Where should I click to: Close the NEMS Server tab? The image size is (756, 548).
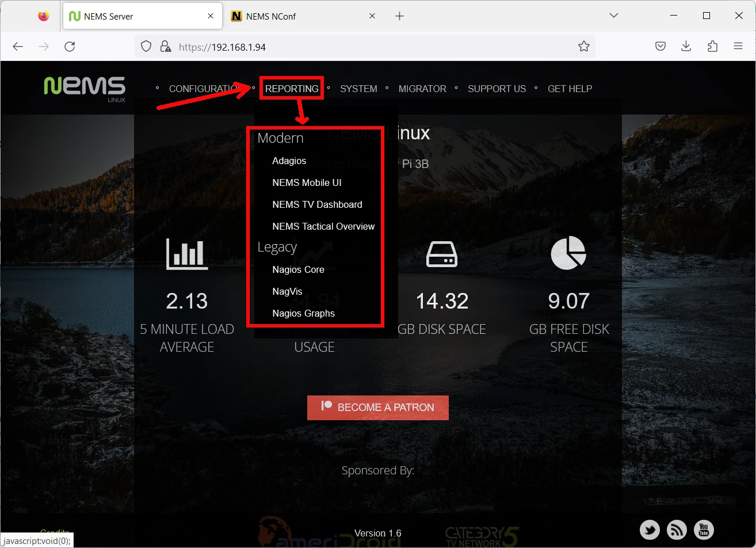[x=211, y=16]
